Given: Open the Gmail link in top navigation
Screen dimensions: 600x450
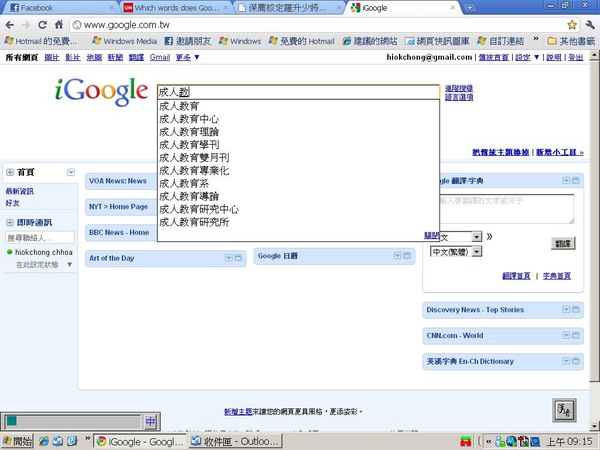Looking at the screenshot, I should pyautogui.click(x=160, y=57).
